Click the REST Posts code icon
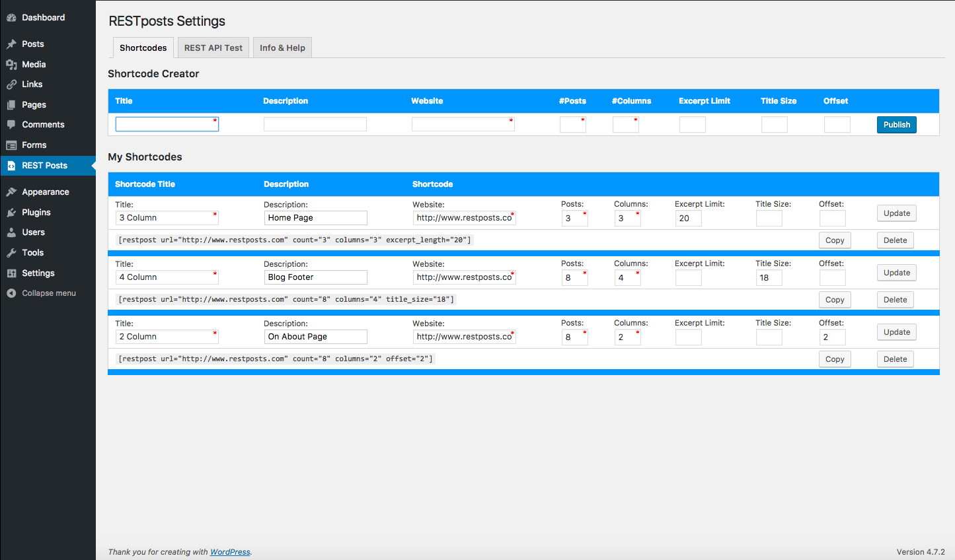 click(x=11, y=166)
